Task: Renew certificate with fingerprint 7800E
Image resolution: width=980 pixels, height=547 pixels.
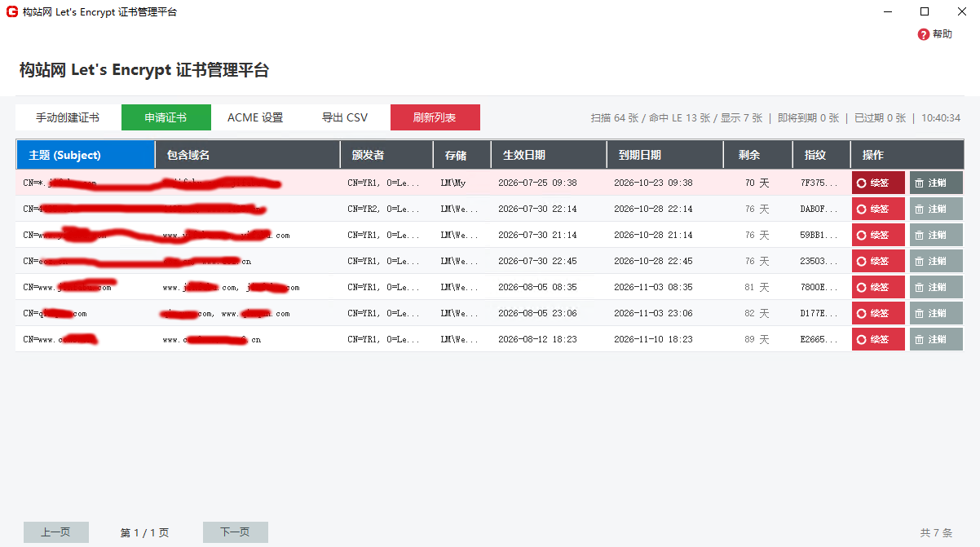Action: click(x=878, y=287)
